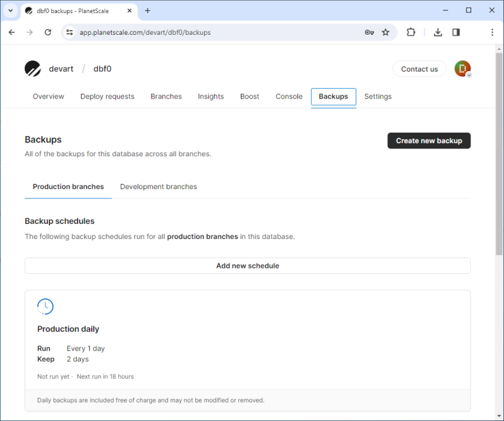Click the devart organization breadcrumb link
The image size is (504, 421).
[x=61, y=69]
